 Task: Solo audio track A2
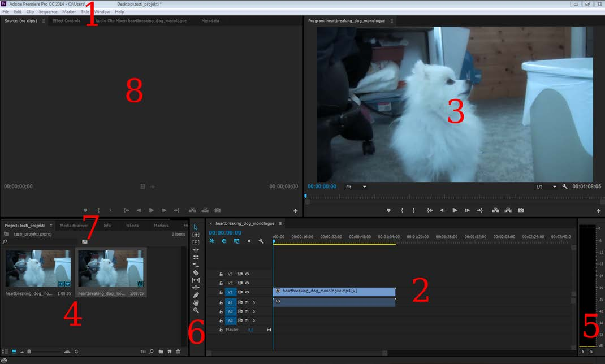pos(253,311)
